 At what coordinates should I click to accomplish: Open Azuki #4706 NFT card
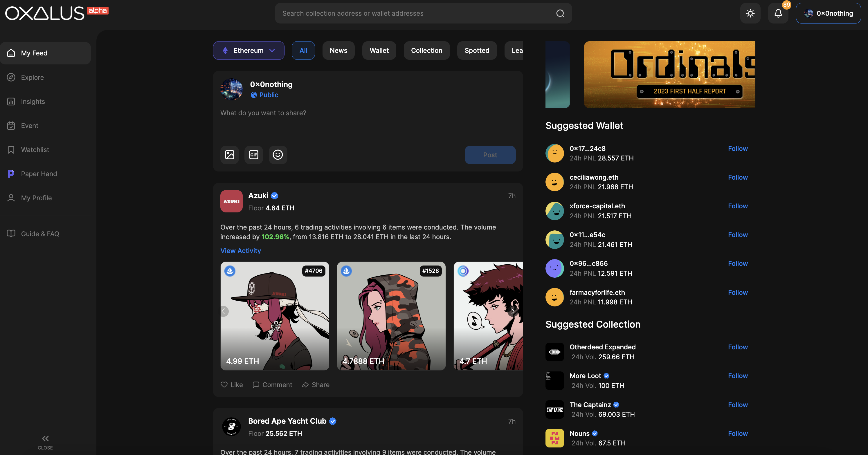[275, 316]
